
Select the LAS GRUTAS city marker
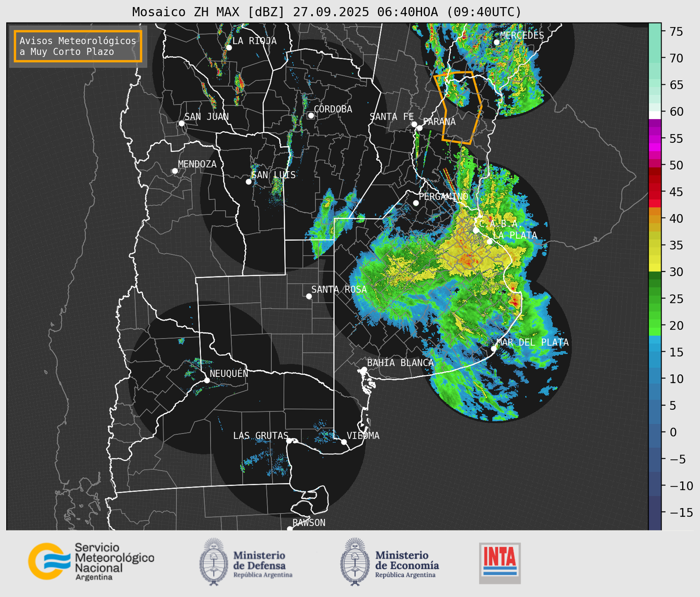289,441
